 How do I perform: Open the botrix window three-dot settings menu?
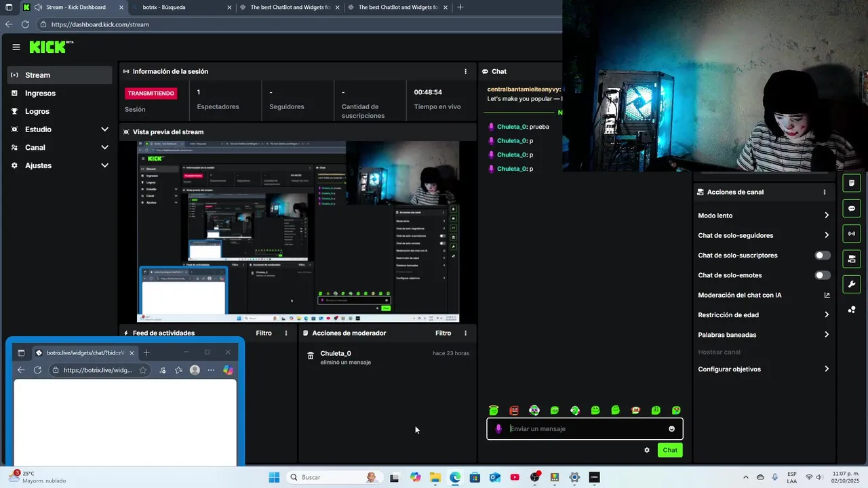click(211, 370)
